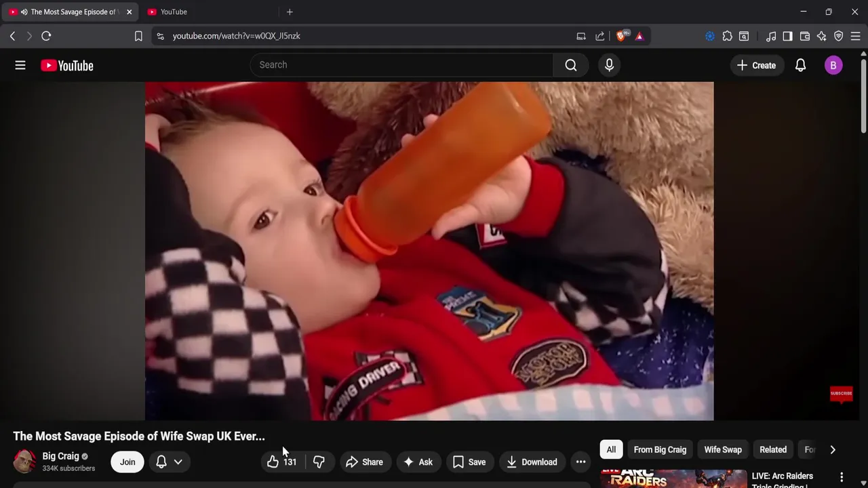Open Brave Wallet icon
Screen dimensions: 868x488
click(805, 36)
